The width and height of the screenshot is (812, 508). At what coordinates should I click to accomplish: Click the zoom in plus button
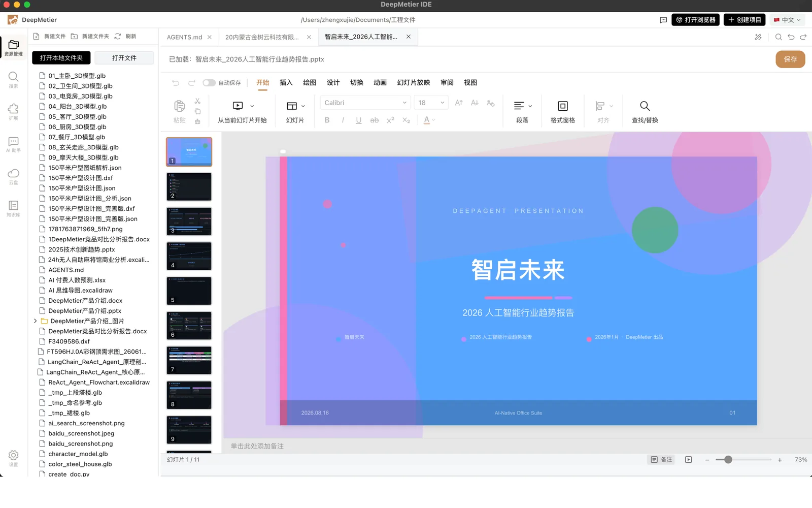point(780,460)
